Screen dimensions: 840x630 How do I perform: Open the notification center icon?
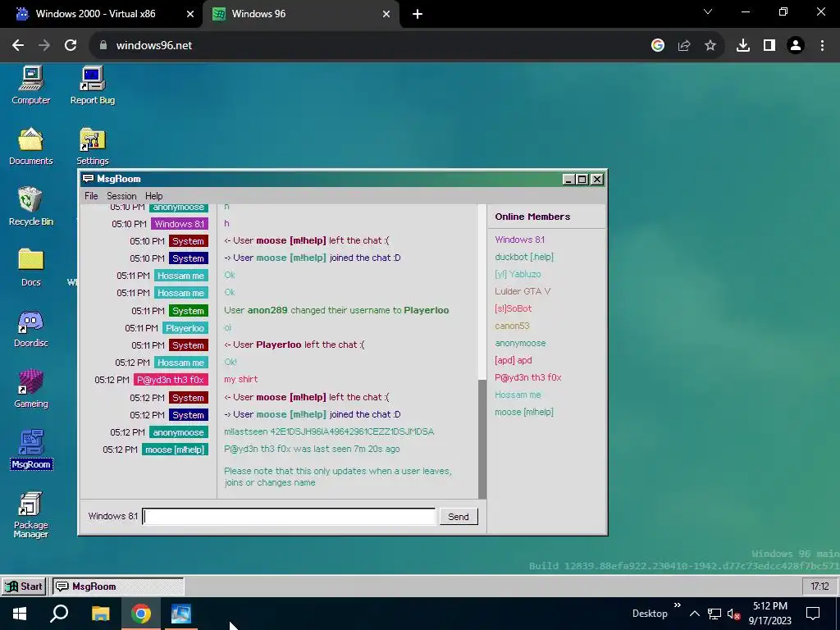click(x=813, y=614)
